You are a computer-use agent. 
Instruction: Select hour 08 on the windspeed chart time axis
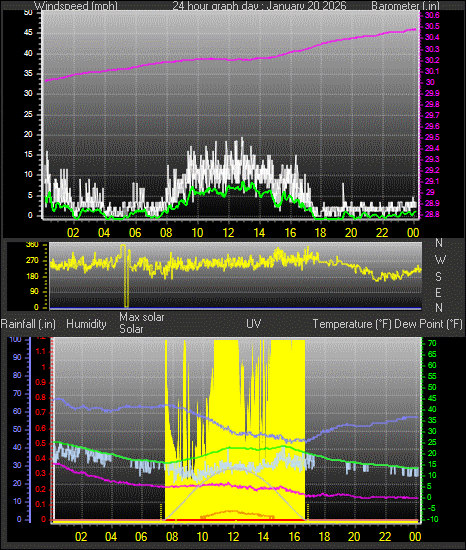(166, 232)
